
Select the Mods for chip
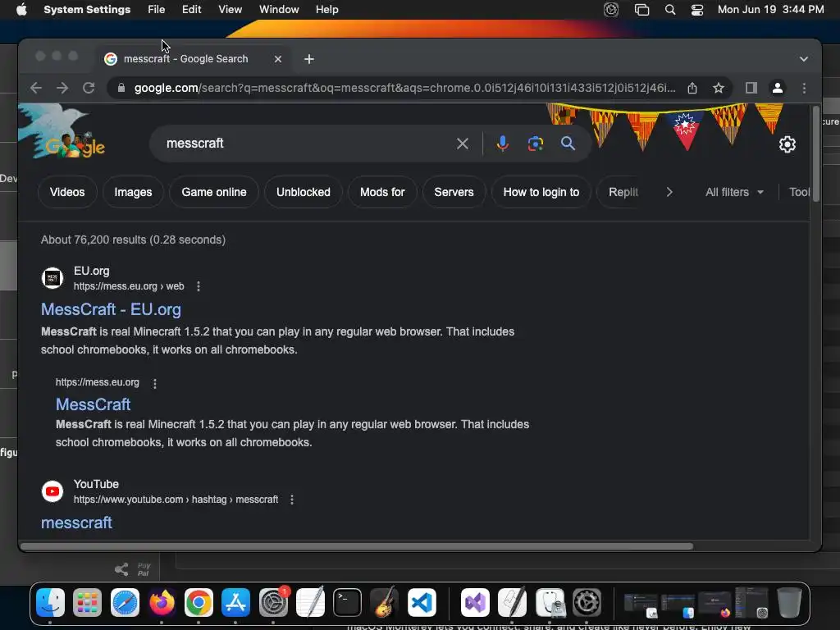tap(382, 192)
